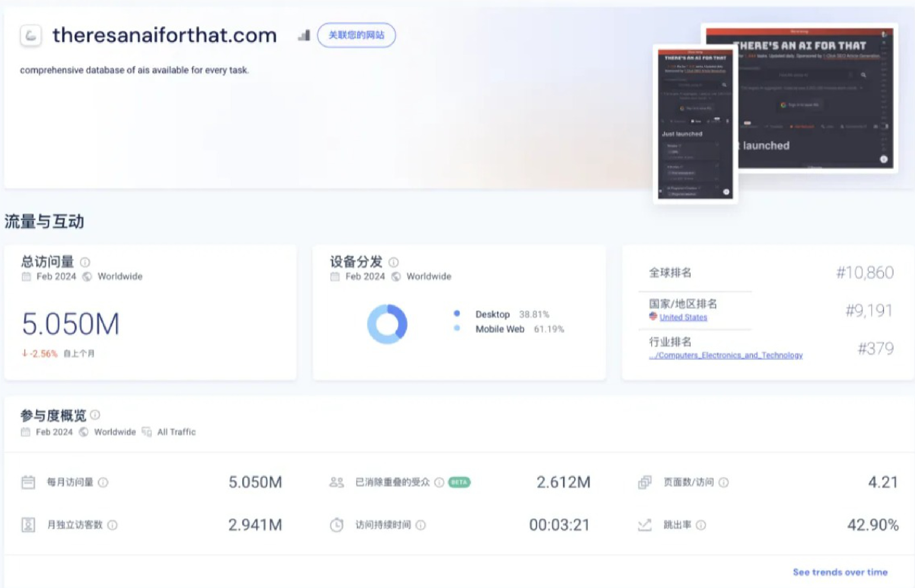The image size is (915, 588).
Task: Click the bar chart icon beside domain name
Action: [x=304, y=36]
